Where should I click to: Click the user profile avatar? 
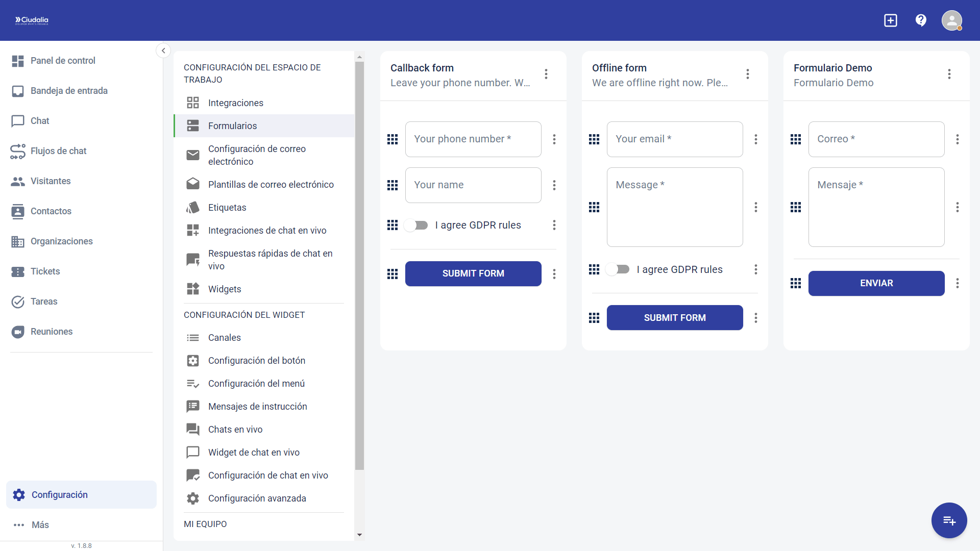click(952, 20)
